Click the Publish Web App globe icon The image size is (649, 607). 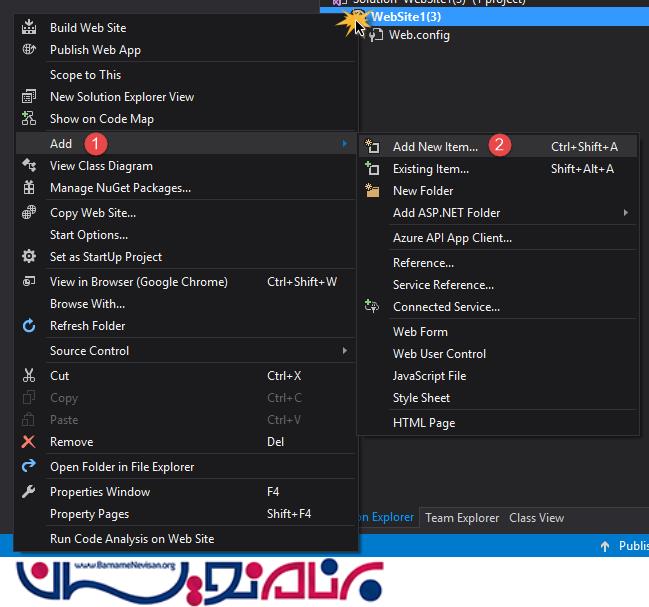[29, 50]
